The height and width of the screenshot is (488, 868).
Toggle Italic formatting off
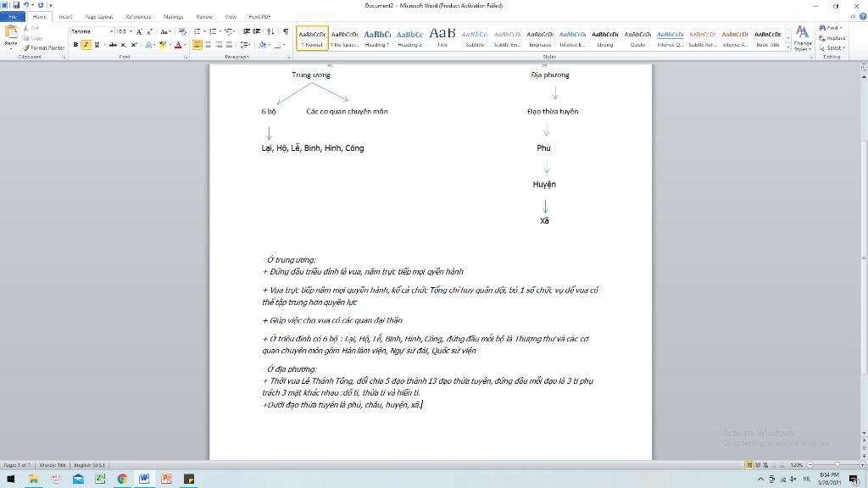[x=86, y=45]
